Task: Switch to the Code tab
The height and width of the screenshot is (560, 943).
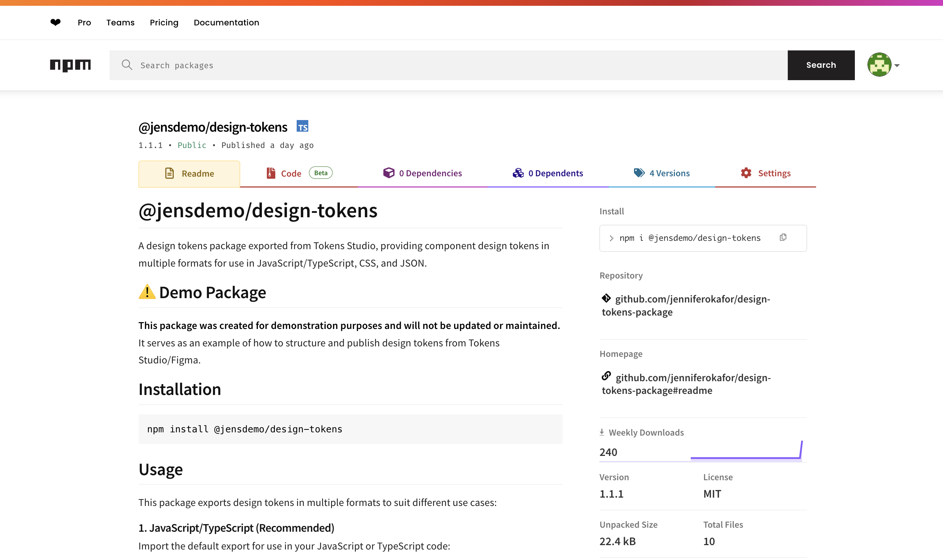Action: click(x=291, y=174)
